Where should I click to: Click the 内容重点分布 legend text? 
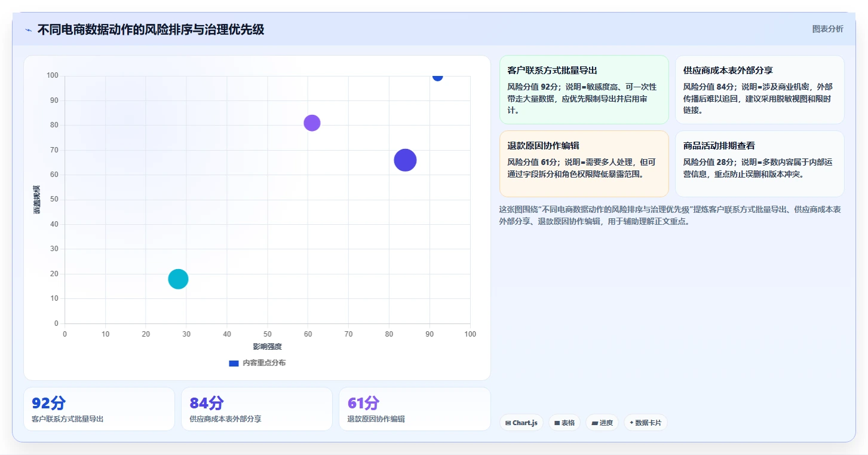point(263,363)
